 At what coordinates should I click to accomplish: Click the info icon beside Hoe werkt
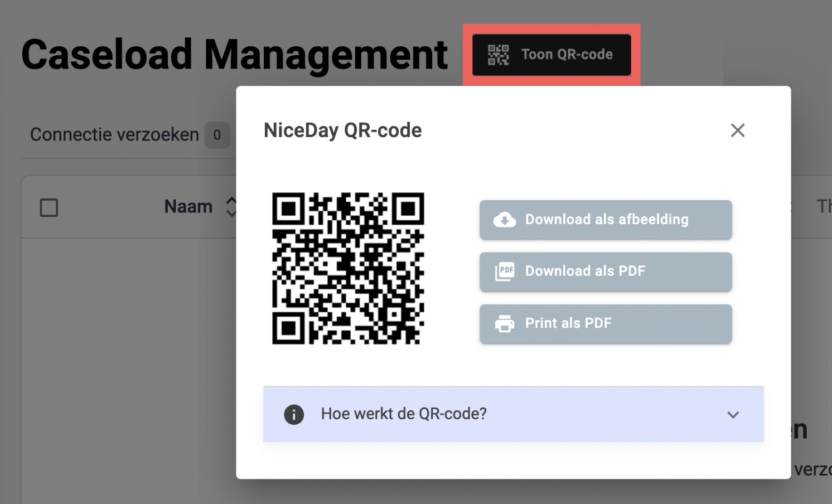[294, 415]
